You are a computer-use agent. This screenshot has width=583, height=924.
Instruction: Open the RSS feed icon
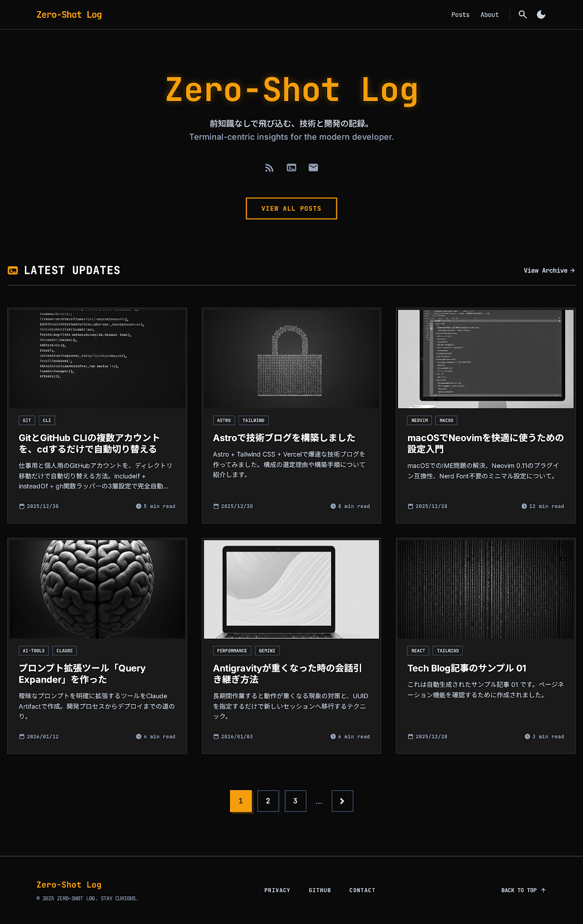coord(269,167)
